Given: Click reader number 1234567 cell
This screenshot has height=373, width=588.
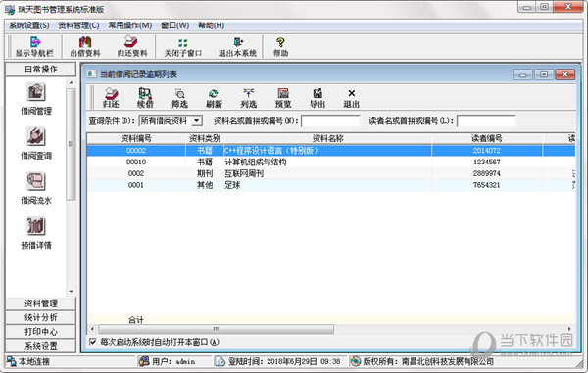Looking at the screenshot, I should (x=487, y=162).
